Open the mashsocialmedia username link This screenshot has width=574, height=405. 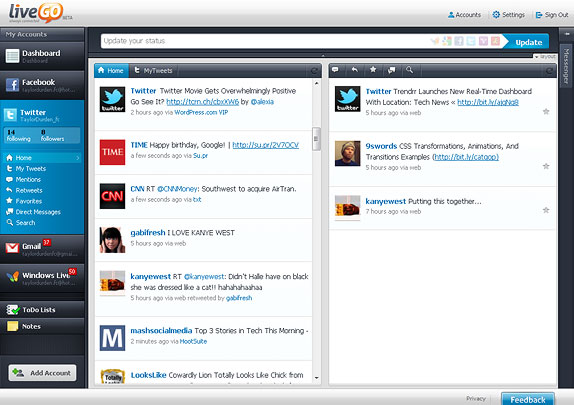click(161, 331)
